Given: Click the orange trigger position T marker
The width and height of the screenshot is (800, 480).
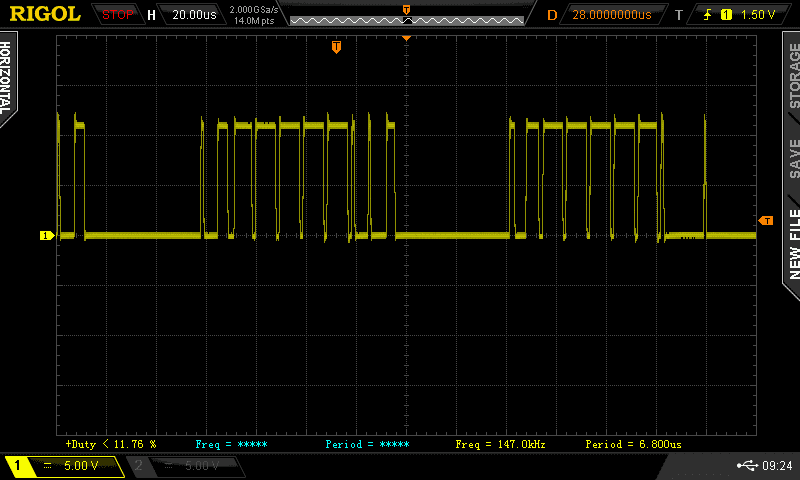Looking at the screenshot, I should (x=336, y=46).
